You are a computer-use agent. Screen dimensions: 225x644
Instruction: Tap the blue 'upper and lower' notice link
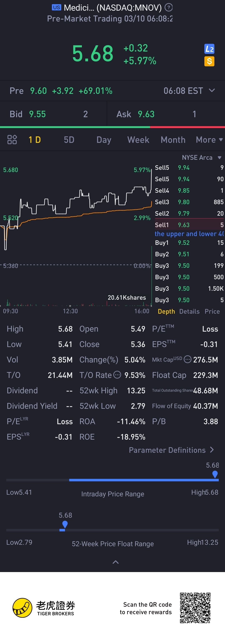[x=189, y=234]
